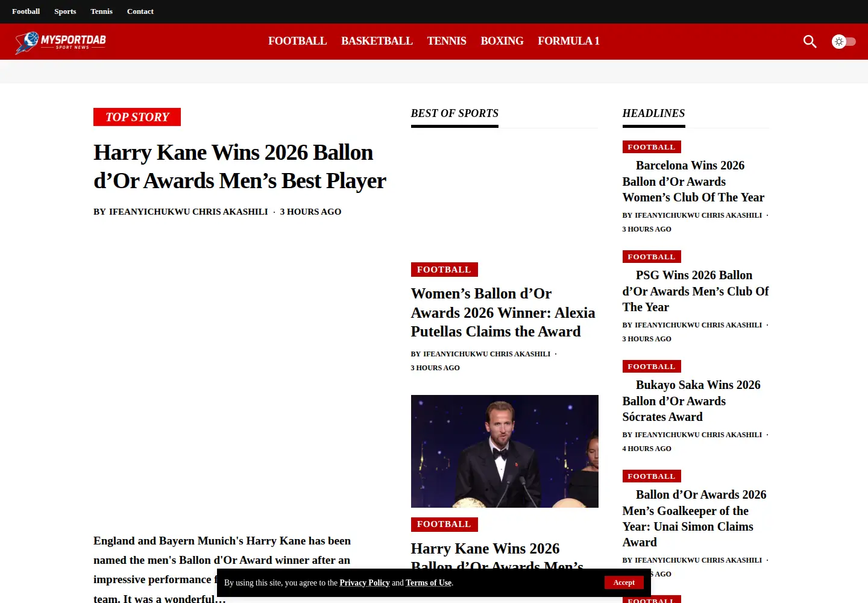Click the "3 HOURS AGO" timestamp of the top story
868x603 pixels.
pos(310,212)
